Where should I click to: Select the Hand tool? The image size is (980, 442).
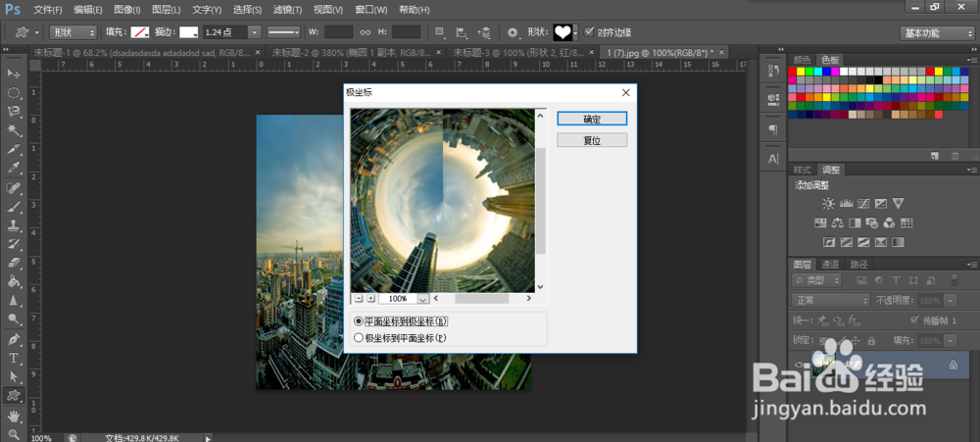pos(13,416)
